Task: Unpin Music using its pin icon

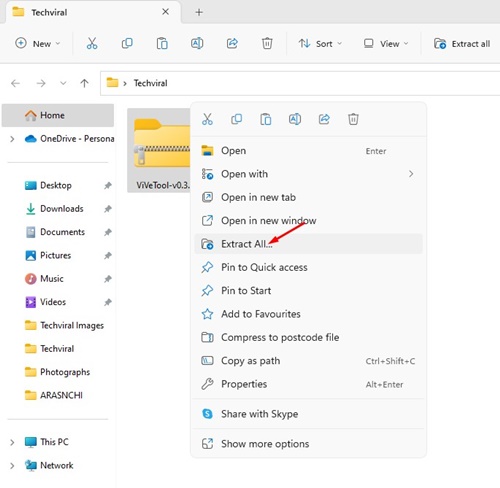Action: [108, 279]
